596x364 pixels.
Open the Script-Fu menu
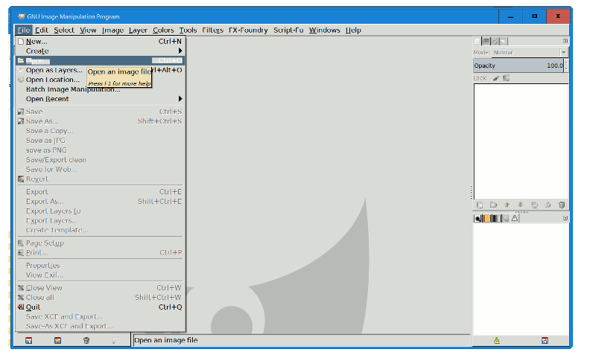288,30
